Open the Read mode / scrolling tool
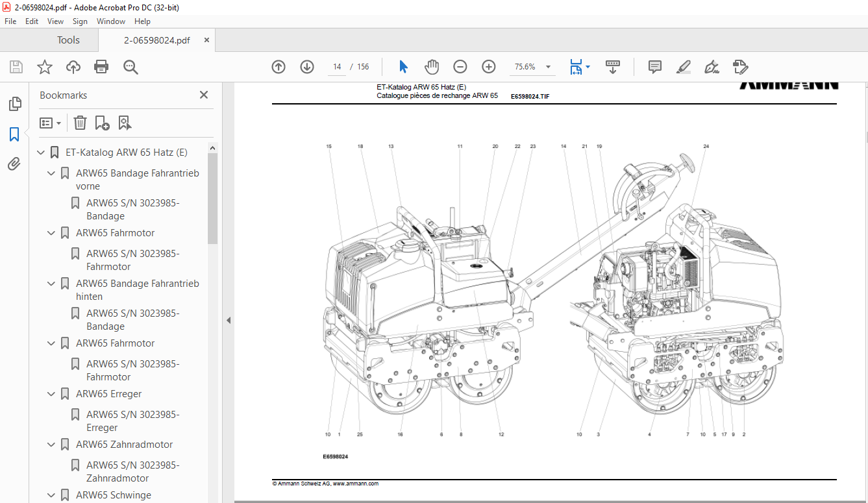The image size is (868, 503). (613, 67)
